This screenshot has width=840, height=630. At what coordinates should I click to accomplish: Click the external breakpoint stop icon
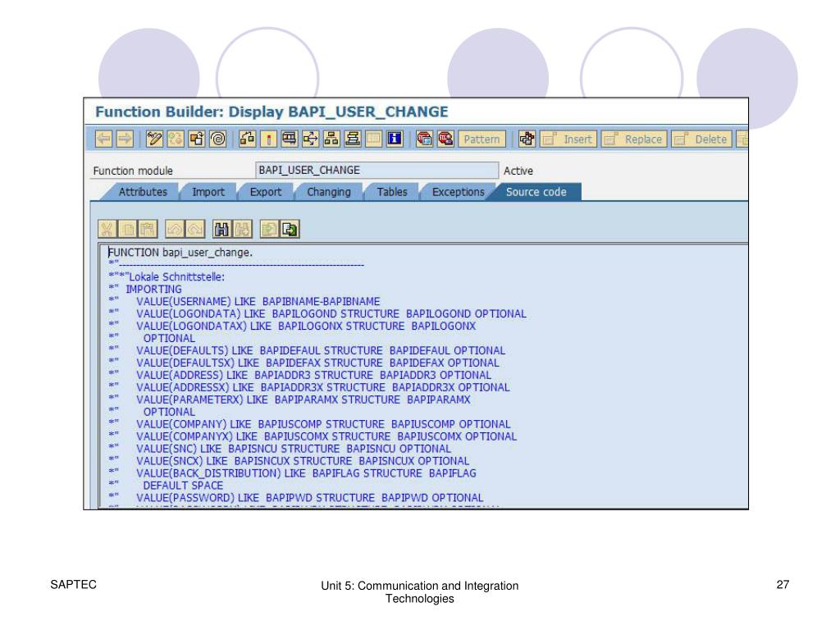click(445, 139)
